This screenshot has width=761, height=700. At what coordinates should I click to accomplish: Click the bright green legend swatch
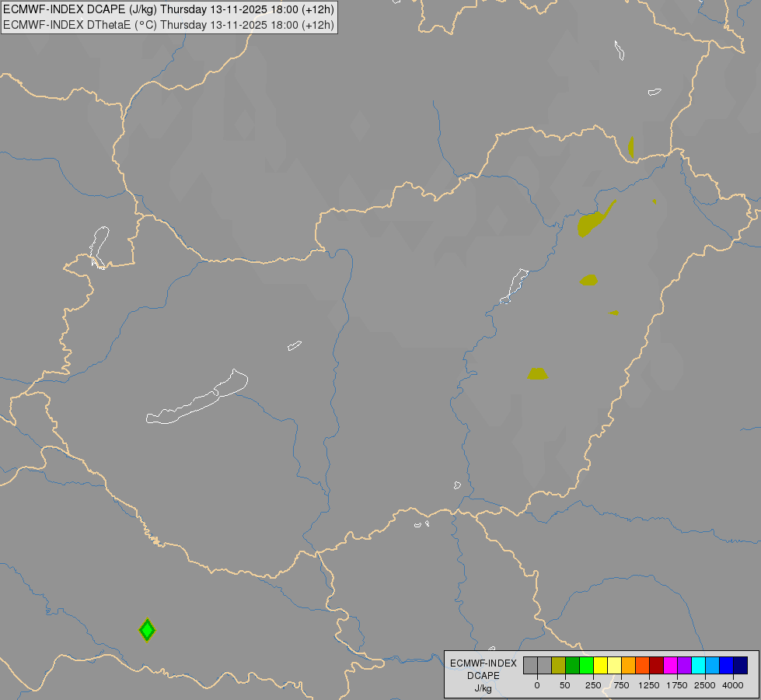pyautogui.click(x=587, y=665)
